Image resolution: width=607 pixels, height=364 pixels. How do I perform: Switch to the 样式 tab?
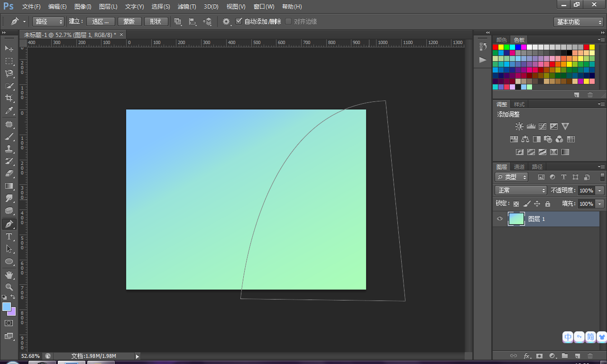point(519,104)
